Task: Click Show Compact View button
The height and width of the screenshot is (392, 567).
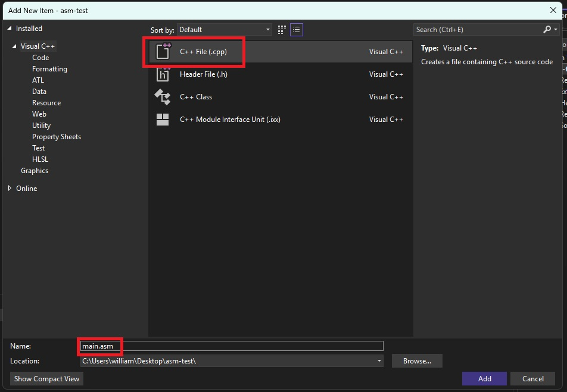Action: pos(46,379)
